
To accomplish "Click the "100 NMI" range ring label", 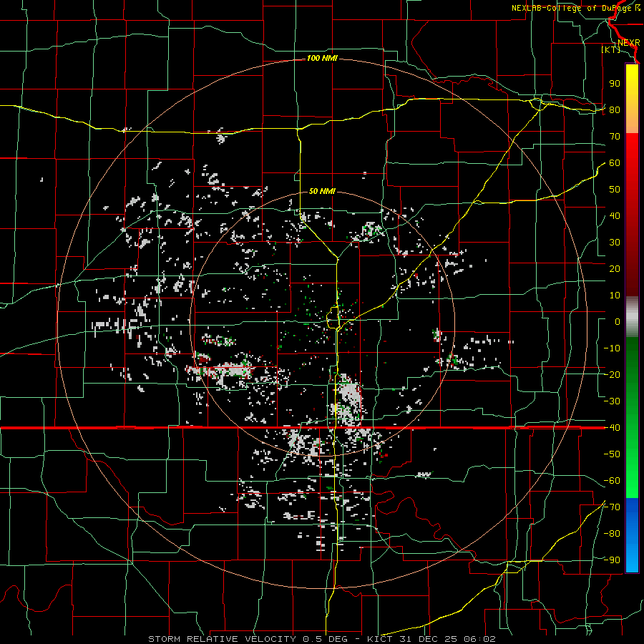I will pyautogui.click(x=322, y=59).
